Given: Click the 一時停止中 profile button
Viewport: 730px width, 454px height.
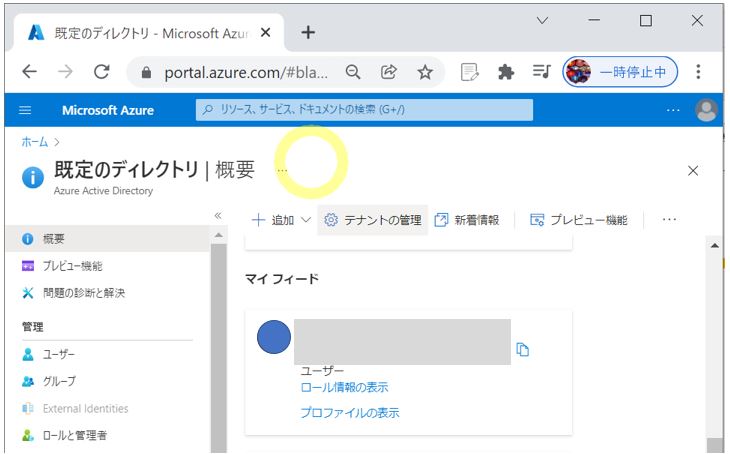Looking at the screenshot, I should click(x=620, y=72).
